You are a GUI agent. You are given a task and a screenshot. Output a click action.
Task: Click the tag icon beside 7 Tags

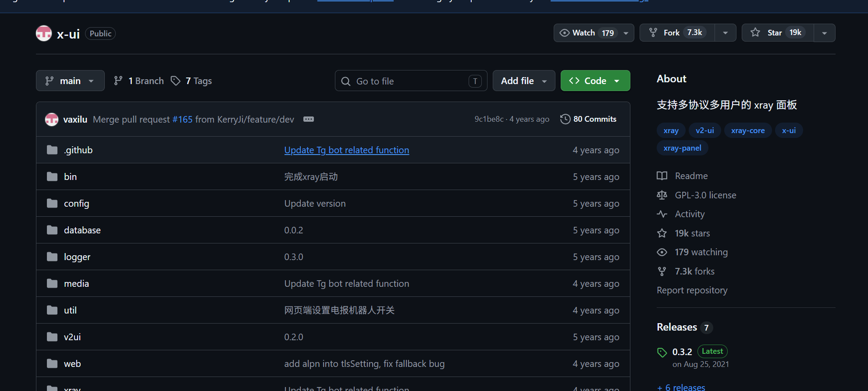(175, 81)
